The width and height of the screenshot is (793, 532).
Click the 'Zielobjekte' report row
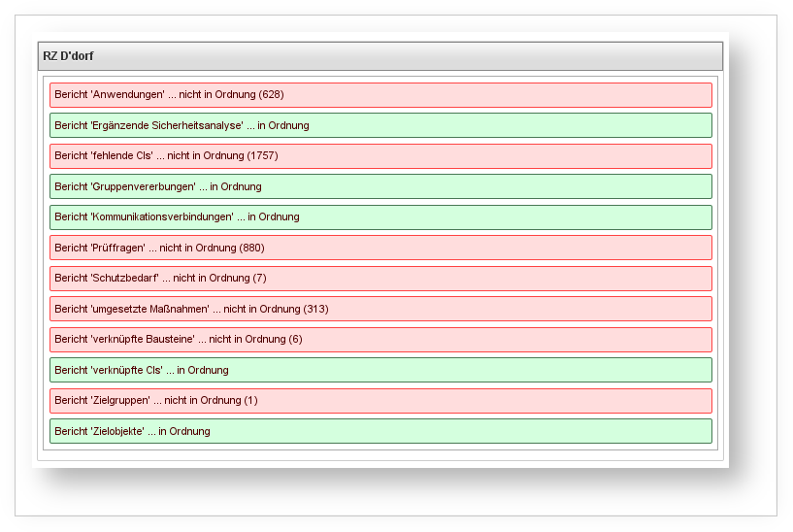tap(380, 431)
